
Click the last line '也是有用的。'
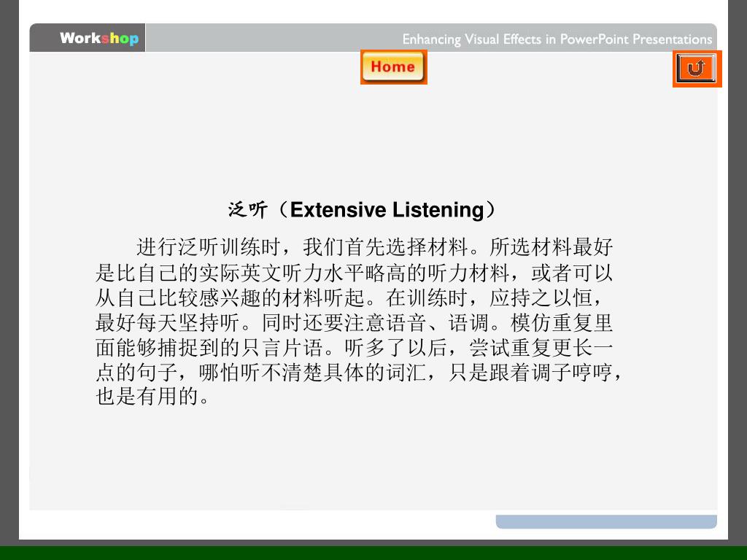pyautogui.click(x=152, y=396)
